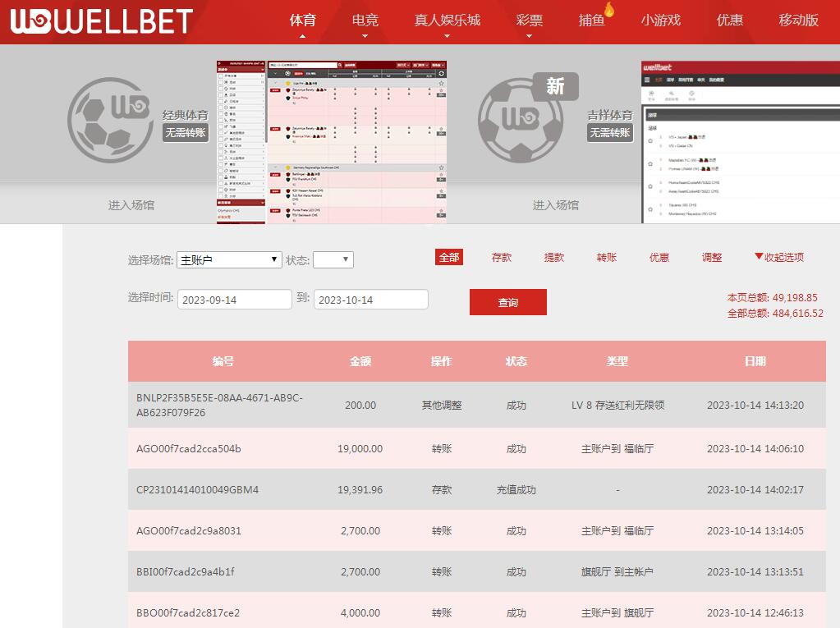Image resolution: width=840 pixels, height=628 pixels.
Task: Enter the 经典体育 venue via 进入场馆
Action: coord(131,205)
